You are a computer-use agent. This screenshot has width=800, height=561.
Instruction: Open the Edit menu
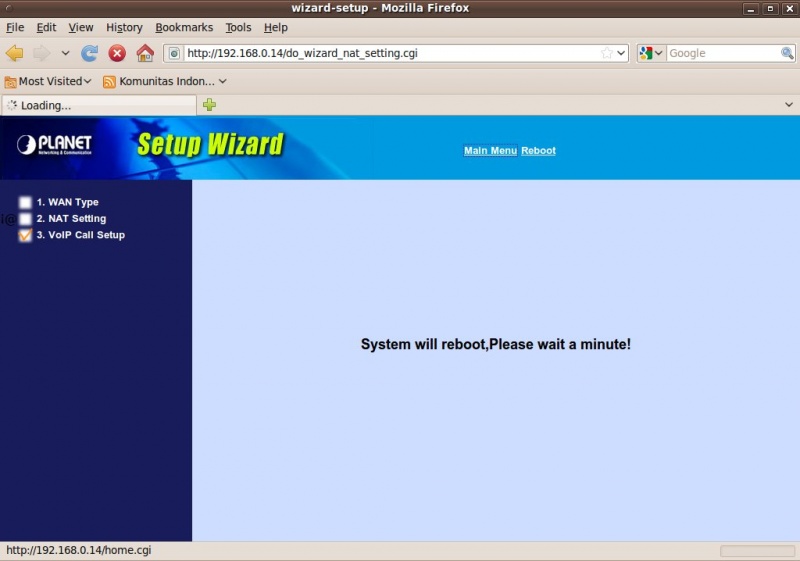pos(46,28)
